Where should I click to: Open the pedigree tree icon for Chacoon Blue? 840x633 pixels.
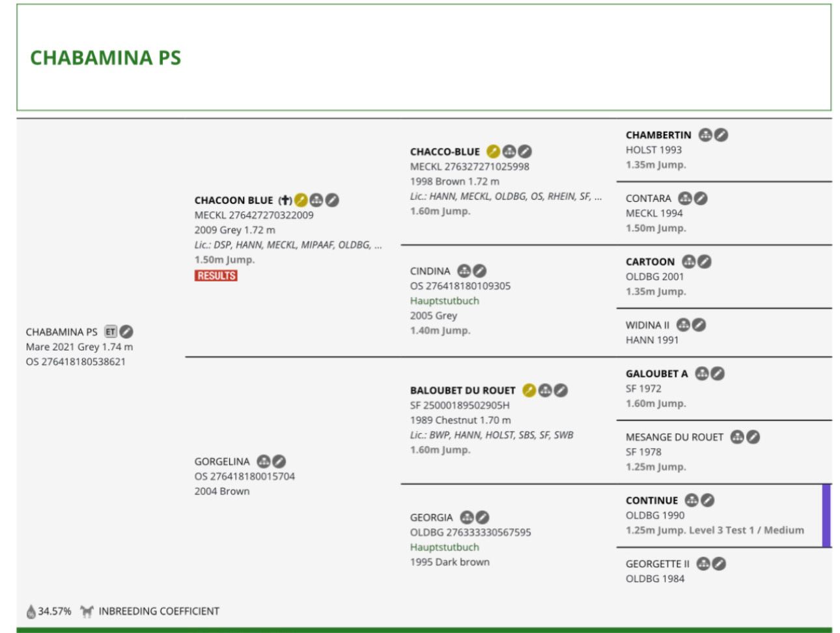pyautogui.click(x=316, y=200)
